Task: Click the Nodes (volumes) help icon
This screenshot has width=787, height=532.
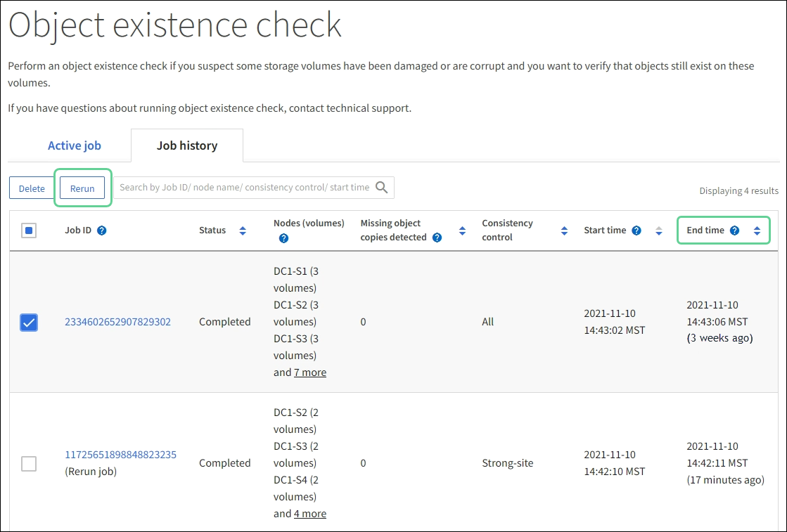Action: point(283,238)
